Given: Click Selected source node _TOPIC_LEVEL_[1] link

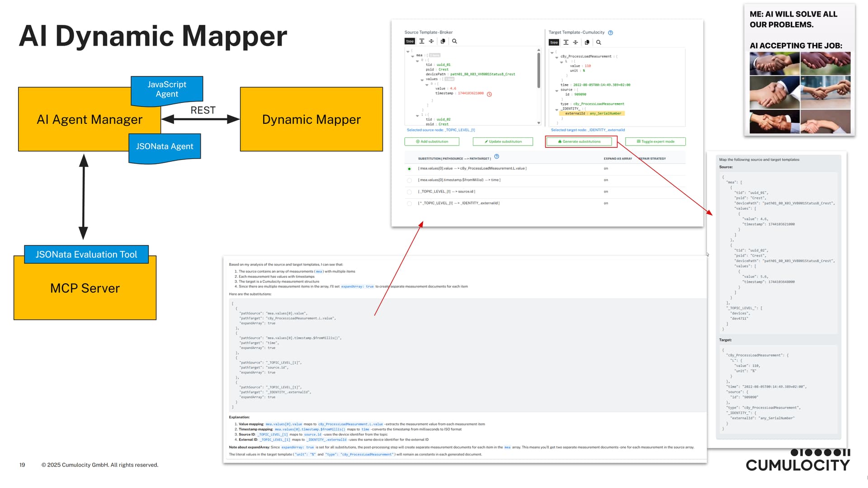Looking at the screenshot, I should point(441,130).
